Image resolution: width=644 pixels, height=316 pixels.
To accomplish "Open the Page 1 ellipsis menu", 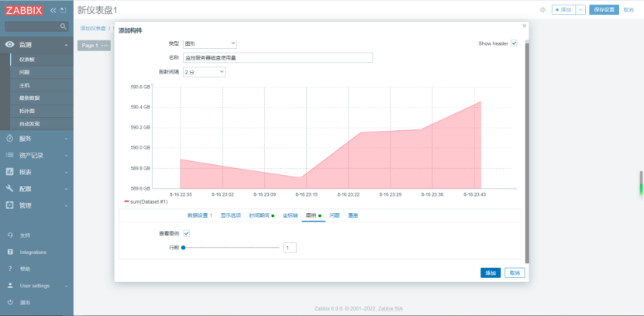I will tap(105, 46).
